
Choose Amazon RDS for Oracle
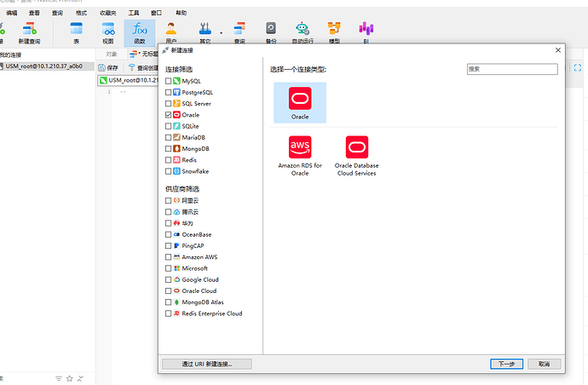tap(300, 154)
